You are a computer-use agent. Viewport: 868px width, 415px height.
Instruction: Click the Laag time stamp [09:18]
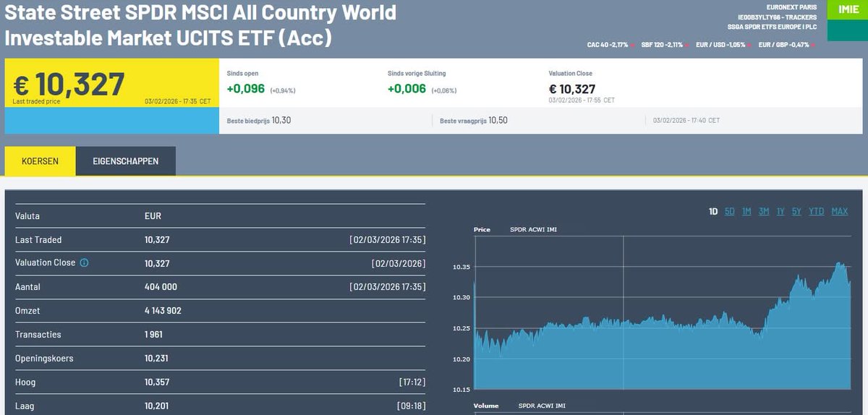point(412,406)
